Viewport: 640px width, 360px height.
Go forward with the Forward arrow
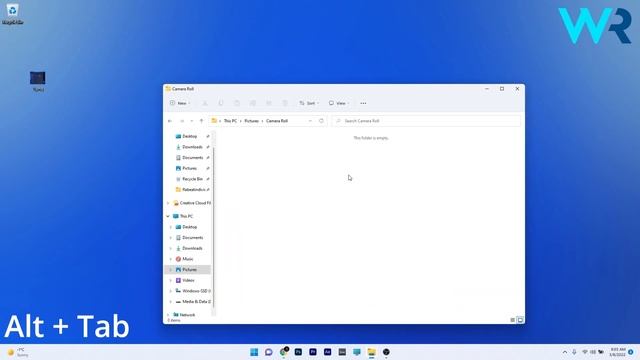[182, 121]
